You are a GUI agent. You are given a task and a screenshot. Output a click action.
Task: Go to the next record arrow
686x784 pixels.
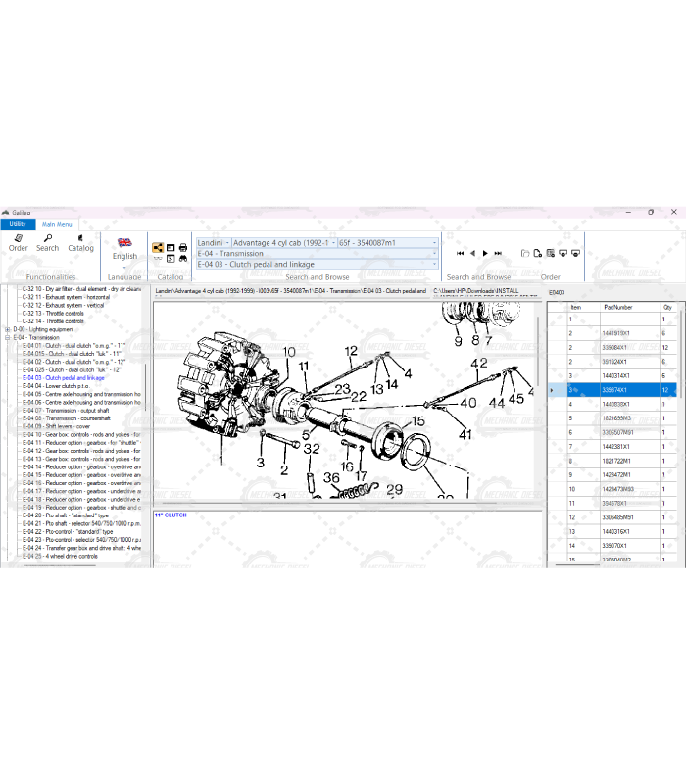tap(485, 253)
